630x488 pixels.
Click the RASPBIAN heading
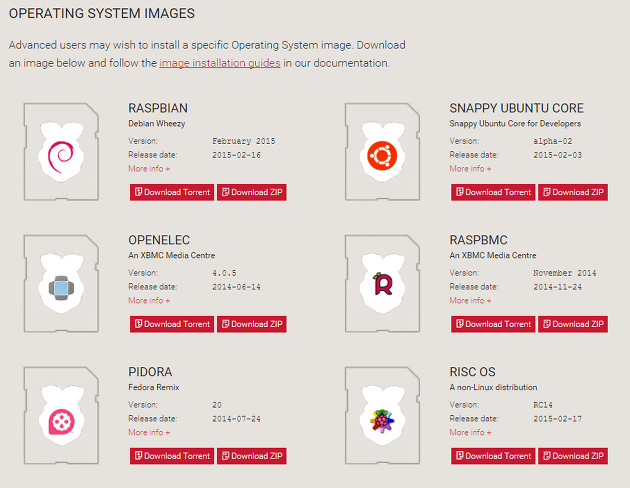tap(158, 108)
